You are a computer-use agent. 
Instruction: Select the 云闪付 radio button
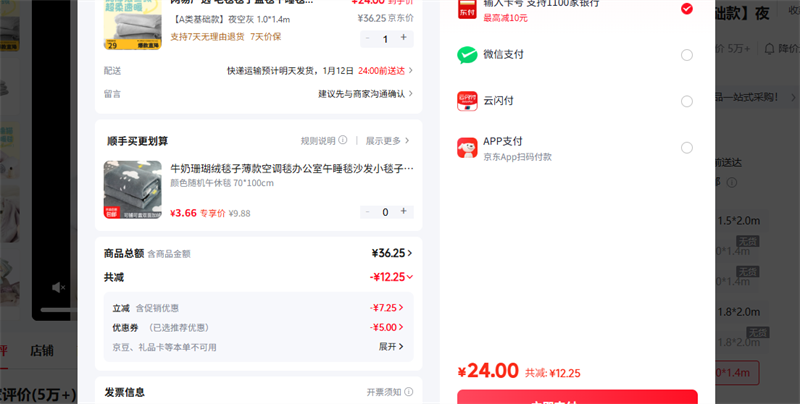tap(687, 101)
